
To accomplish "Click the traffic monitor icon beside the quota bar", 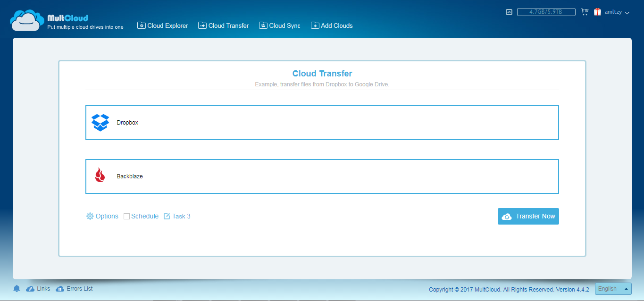I will pos(509,12).
